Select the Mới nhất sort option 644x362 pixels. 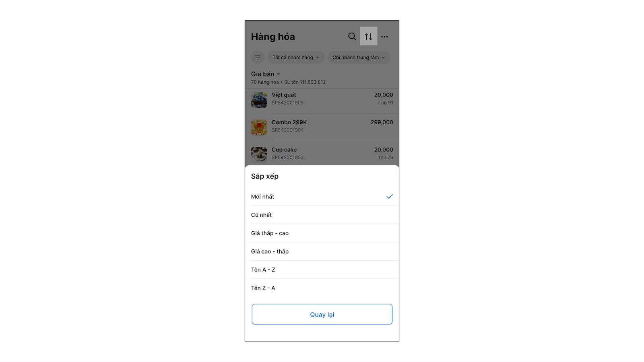[263, 197]
